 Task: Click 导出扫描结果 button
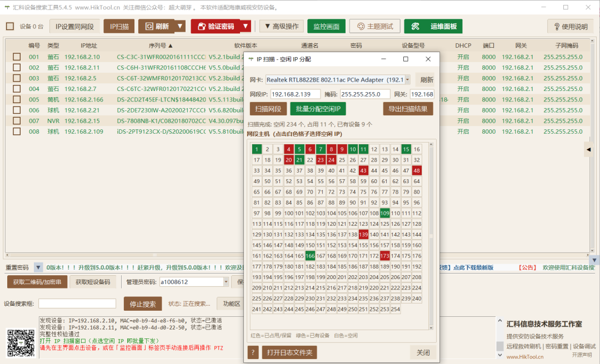[x=408, y=109]
